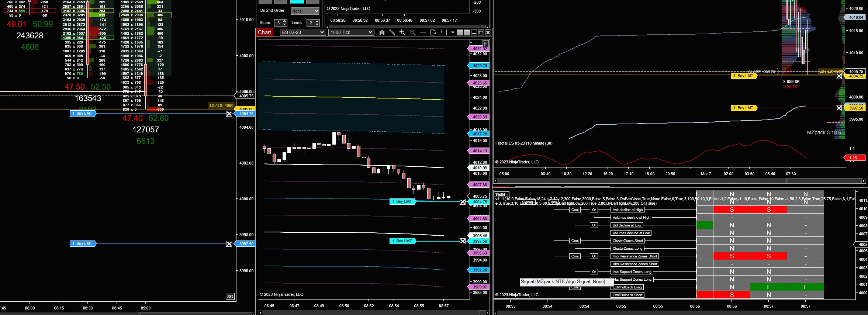Select the Buy LMT flag at 4004.75 left chart
Screen dimensions: 868x315
click(83, 114)
